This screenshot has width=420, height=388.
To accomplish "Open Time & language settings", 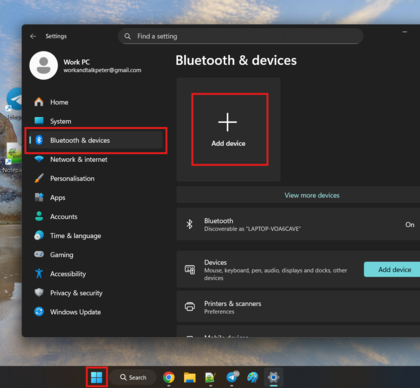I will [96, 236].
